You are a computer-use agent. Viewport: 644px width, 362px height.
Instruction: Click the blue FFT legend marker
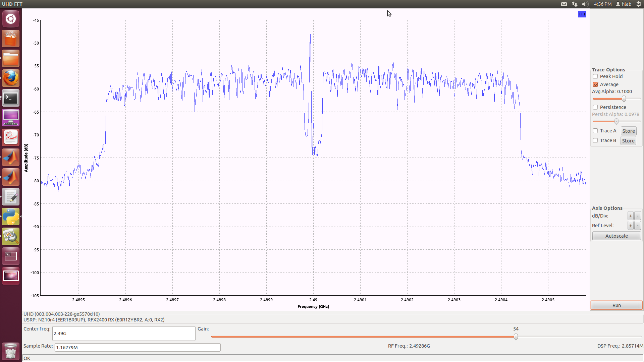tap(582, 14)
